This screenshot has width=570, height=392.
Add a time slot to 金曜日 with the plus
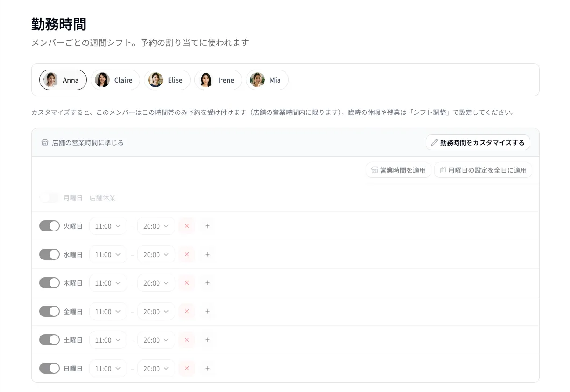pos(207,311)
